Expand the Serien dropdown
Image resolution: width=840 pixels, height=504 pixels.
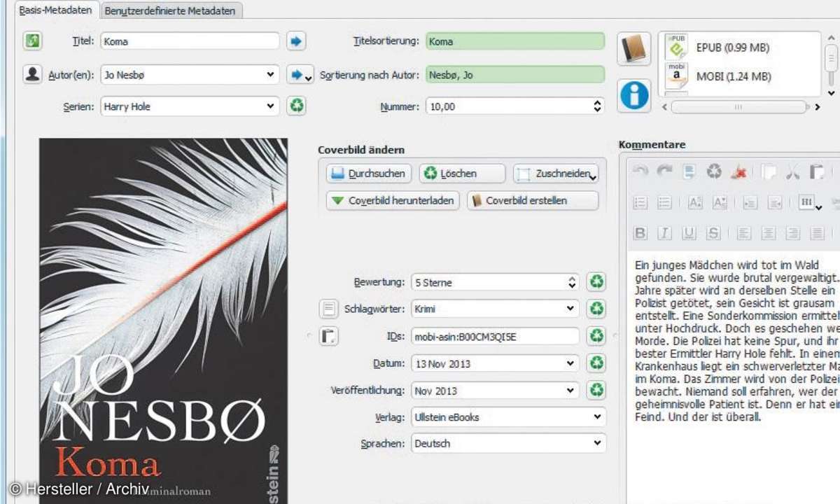pos(272,106)
